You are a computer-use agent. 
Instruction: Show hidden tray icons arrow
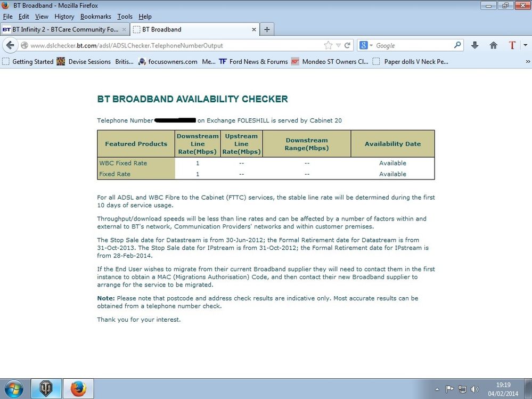pos(437,389)
